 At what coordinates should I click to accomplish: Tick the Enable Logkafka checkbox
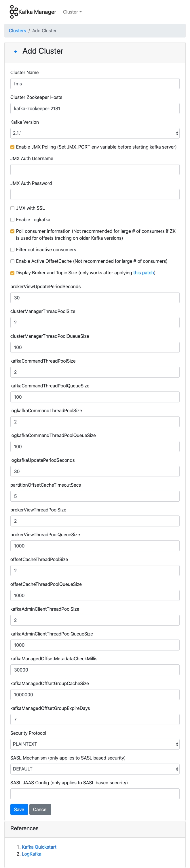(x=12, y=220)
